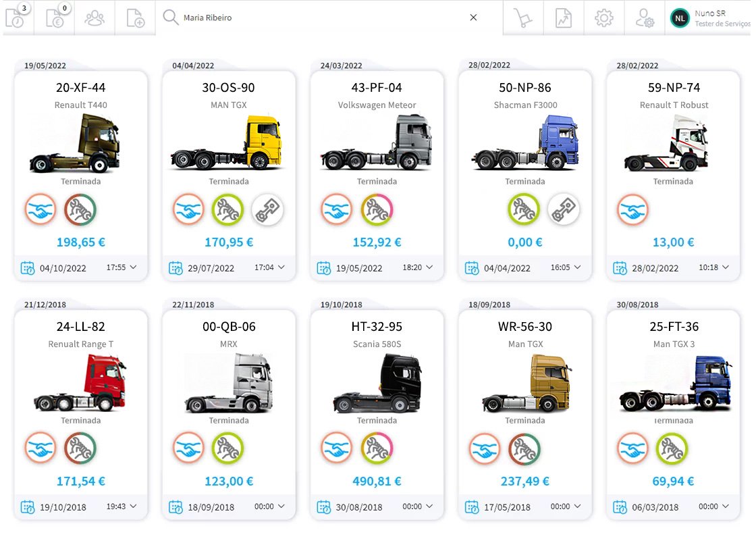756x547 pixels.
Task: Click the 237,49 € amount on WR-56-30
Action: [524, 481]
